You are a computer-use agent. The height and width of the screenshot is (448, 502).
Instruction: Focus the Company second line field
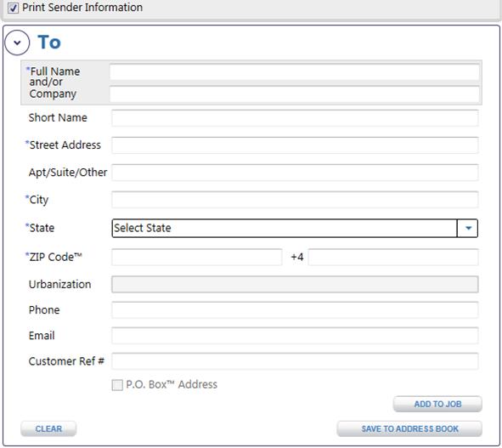[x=295, y=94]
